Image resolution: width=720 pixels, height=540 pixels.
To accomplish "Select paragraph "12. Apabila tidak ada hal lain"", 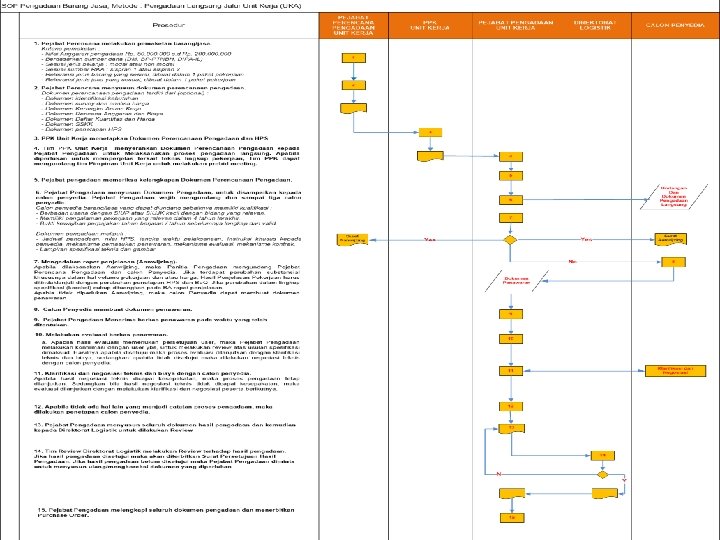I will point(153,409).
